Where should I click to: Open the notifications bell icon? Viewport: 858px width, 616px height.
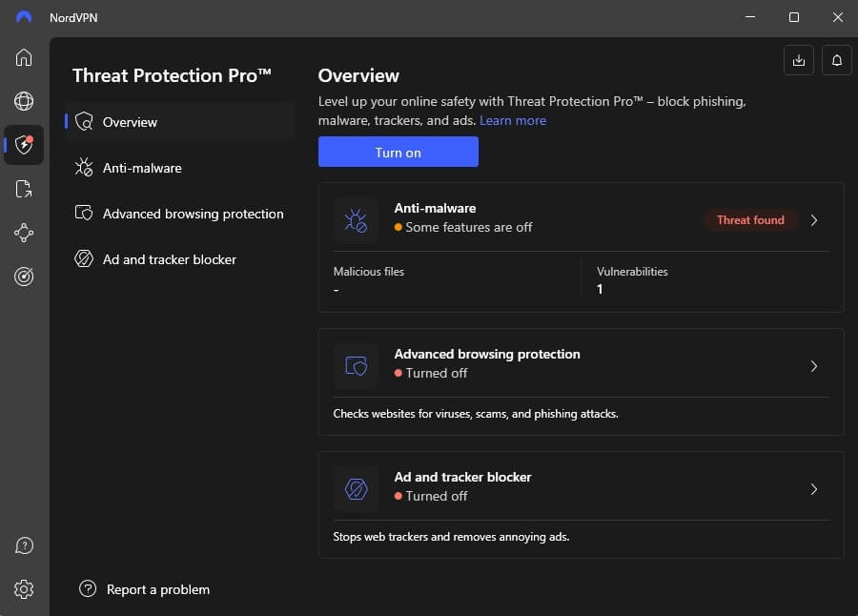click(x=837, y=60)
